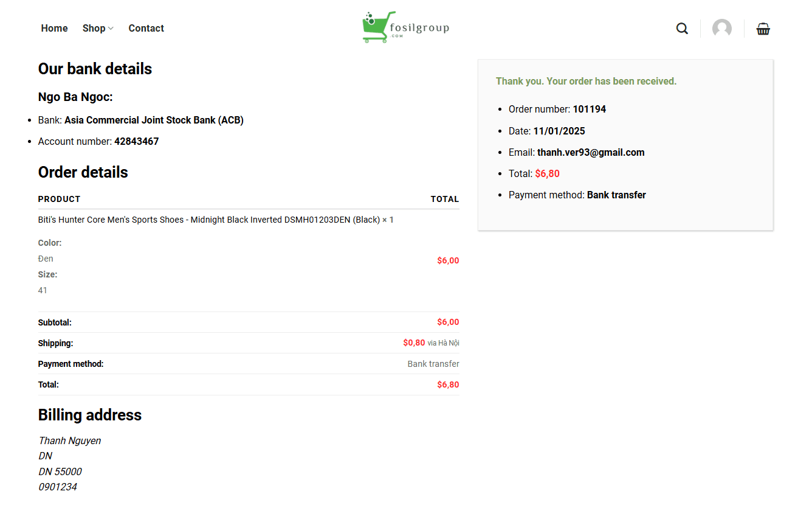Click the email thanh.ver93@gmail.com
The width and height of the screenshot is (812, 508).
pyautogui.click(x=591, y=153)
